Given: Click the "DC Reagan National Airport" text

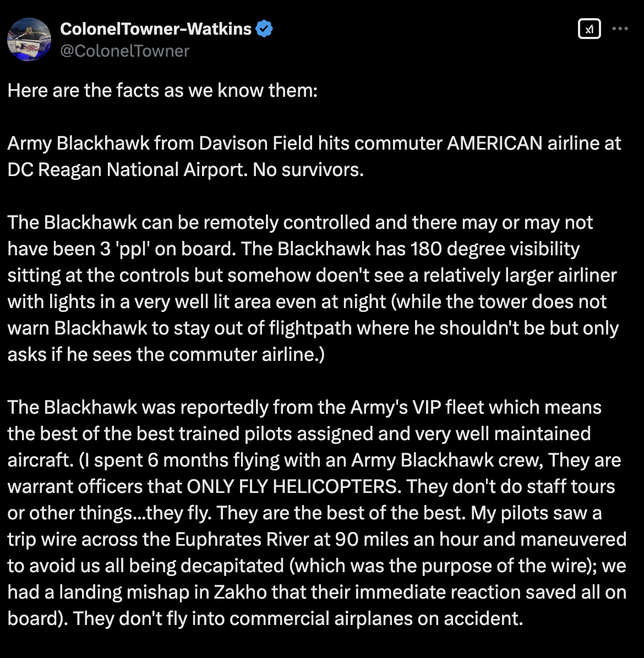Looking at the screenshot, I should click(127, 169).
